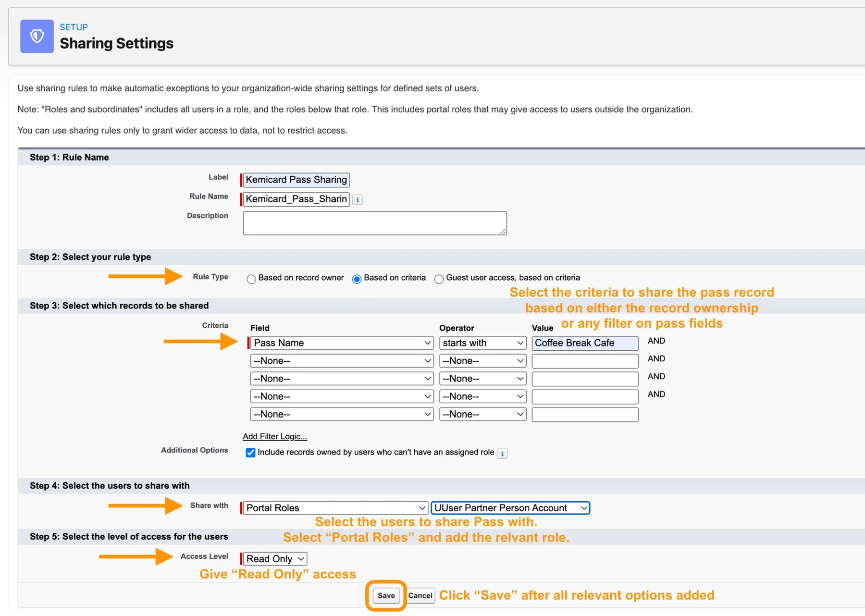
Task: Click the "Additional Options" label
Action: tap(195, 450)
